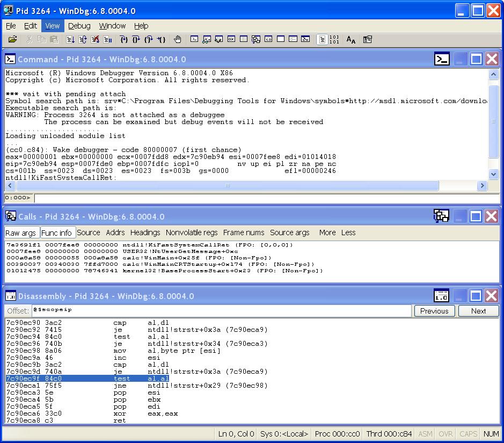The height and width of the screenshot is (443, 504).
Task: Click the Step Out toolbar icon
Action: point(149,40)
